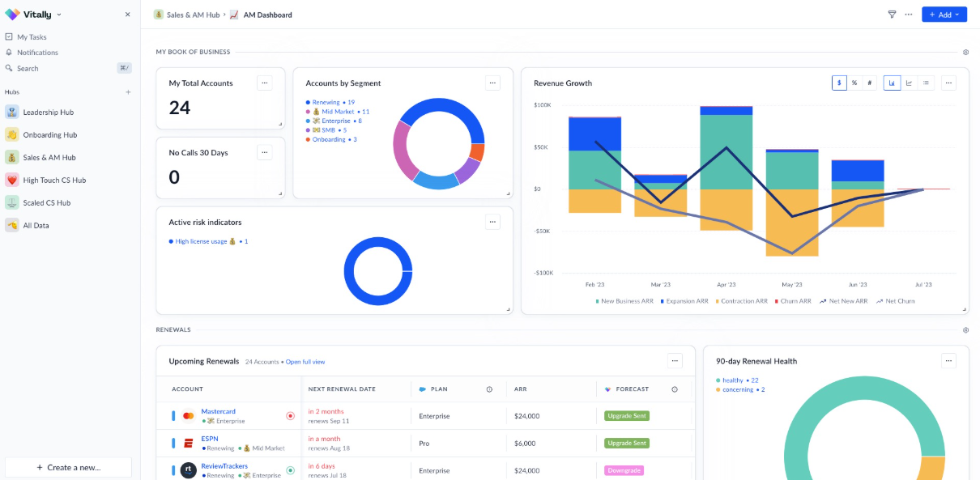Image resolution: width=980 pixels, height=480 pixels.
Task: Toggle New Business ARR legend item
Action: point(624,301)
